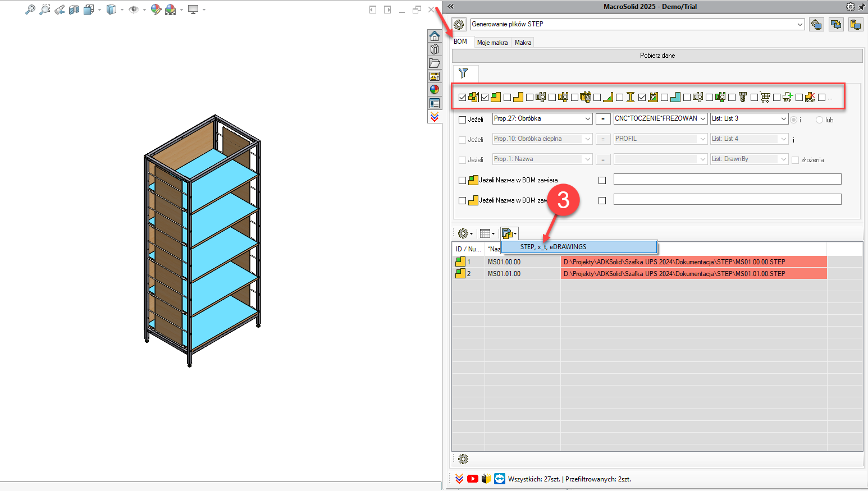
Task: Click the second 'Nazwa w BOM zawiera' text field
Action: [728, 199]
